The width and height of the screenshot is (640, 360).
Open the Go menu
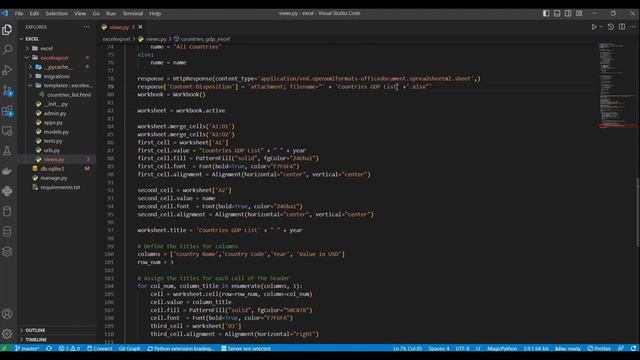[96, 13]
